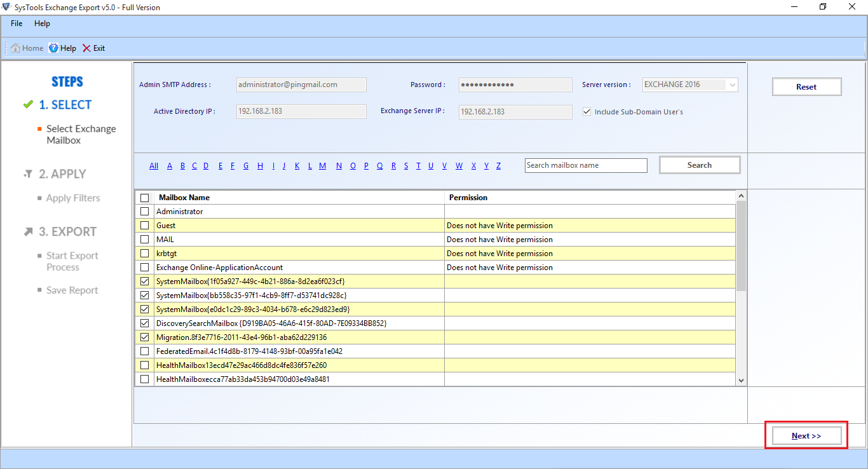Click HealthMailboxecca77ab row name
The image size is (868, 469).
click(243, 379)
